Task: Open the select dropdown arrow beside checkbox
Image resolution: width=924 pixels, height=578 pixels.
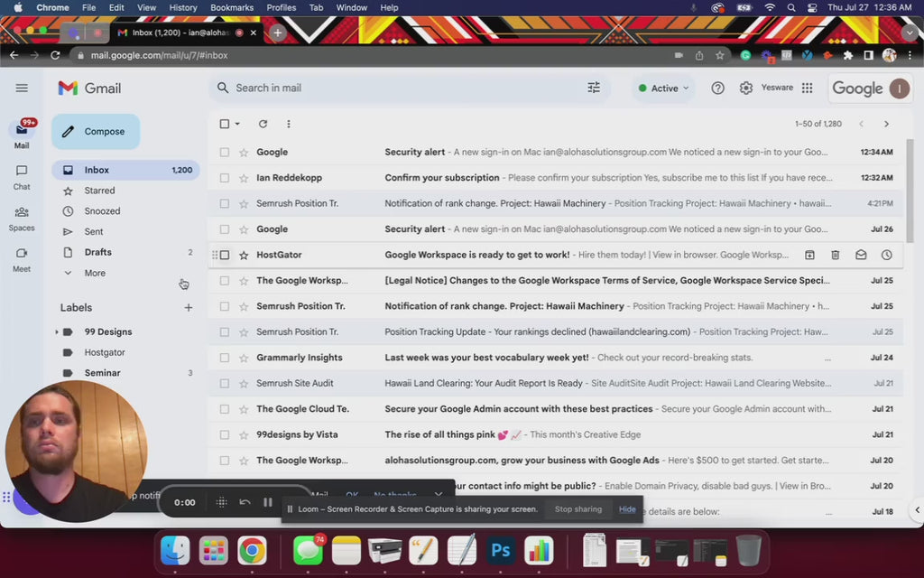Action: pos(237,124)
